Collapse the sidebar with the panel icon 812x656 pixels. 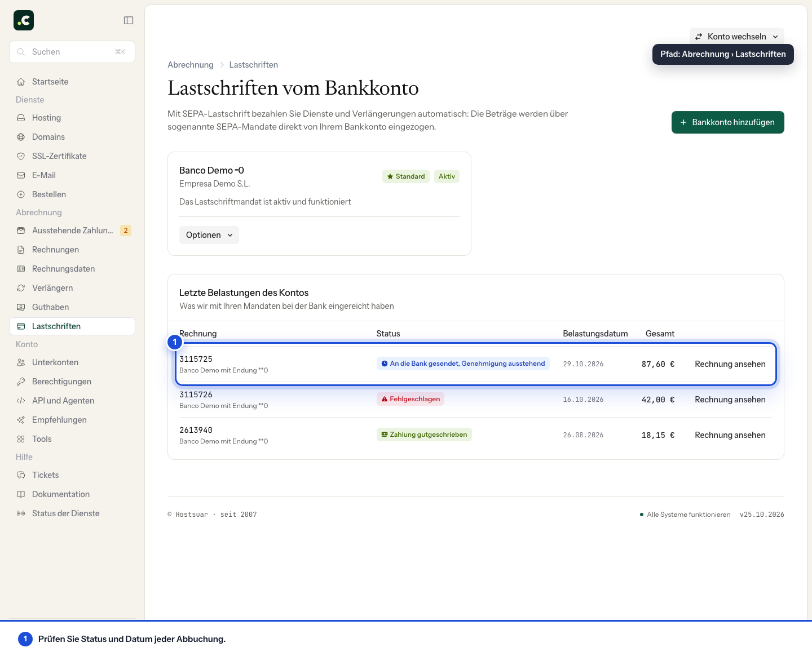pos(129,20)
